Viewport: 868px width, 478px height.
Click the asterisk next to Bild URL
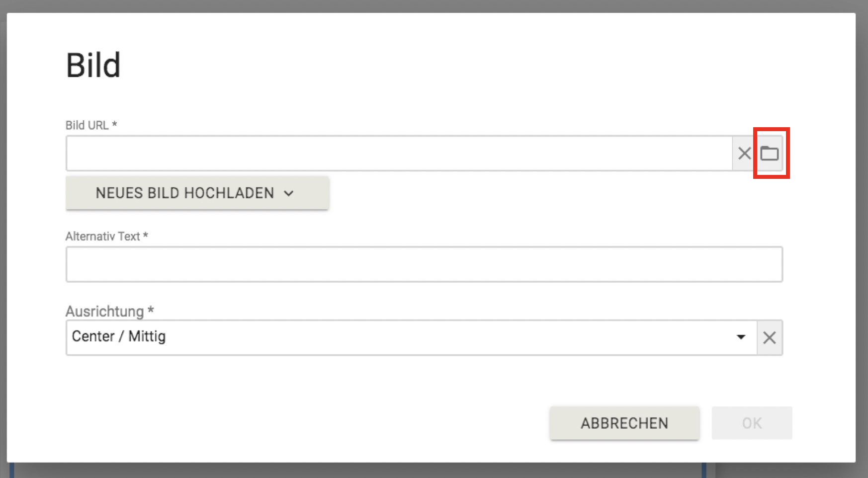point(114,125)
